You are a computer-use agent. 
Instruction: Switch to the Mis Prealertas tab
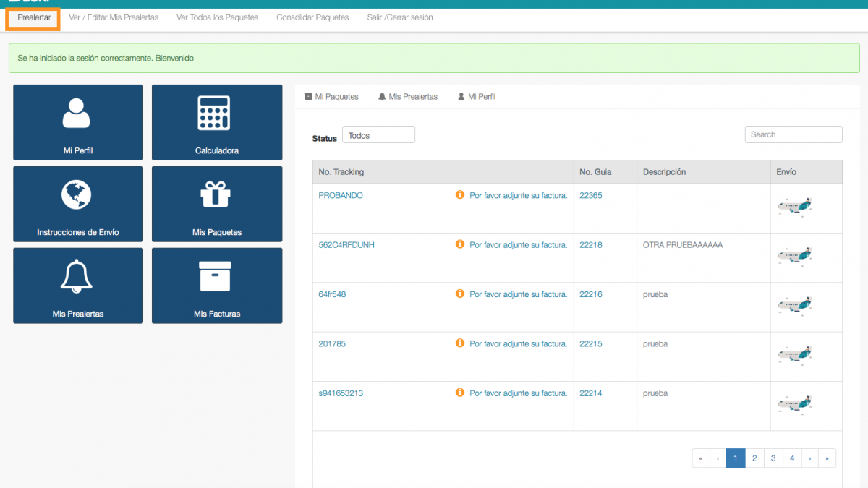pyautogui.click(x=408, y=97)
